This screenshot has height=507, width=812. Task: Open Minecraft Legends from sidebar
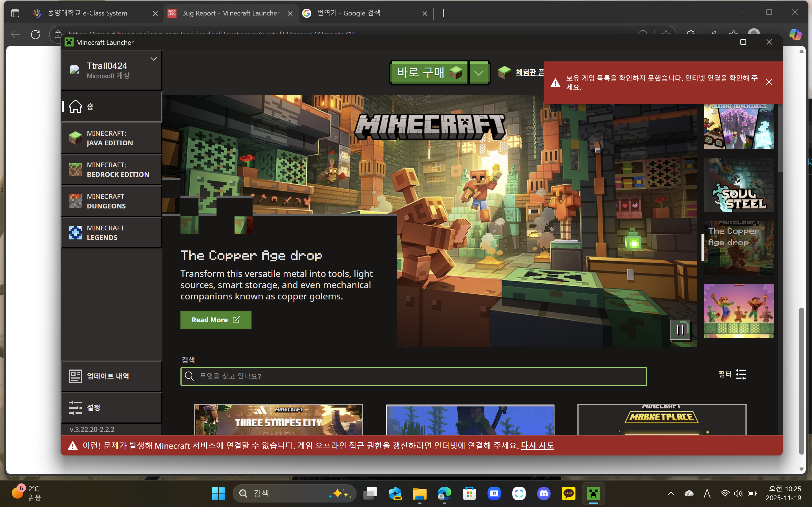(111, 233)
